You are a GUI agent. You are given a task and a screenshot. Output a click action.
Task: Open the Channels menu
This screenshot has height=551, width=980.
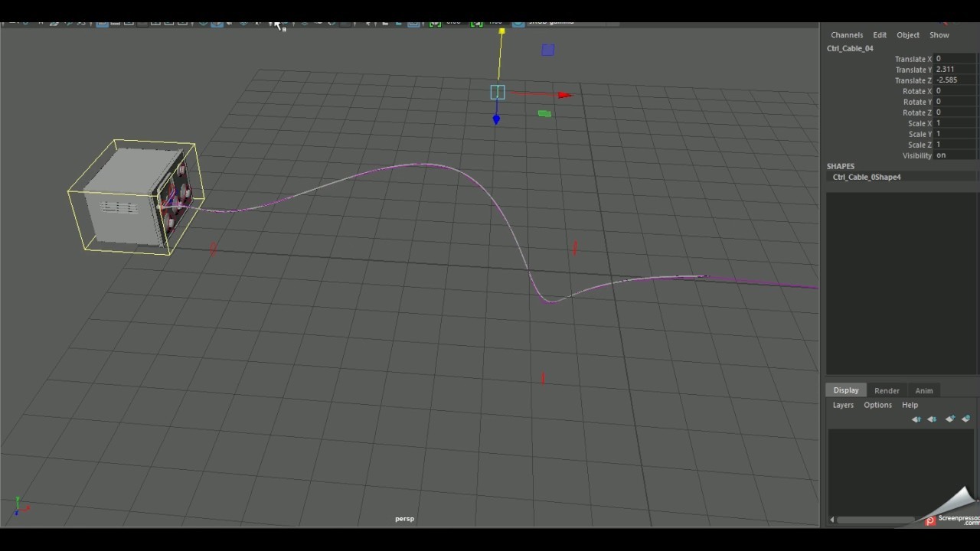point(846,34)
